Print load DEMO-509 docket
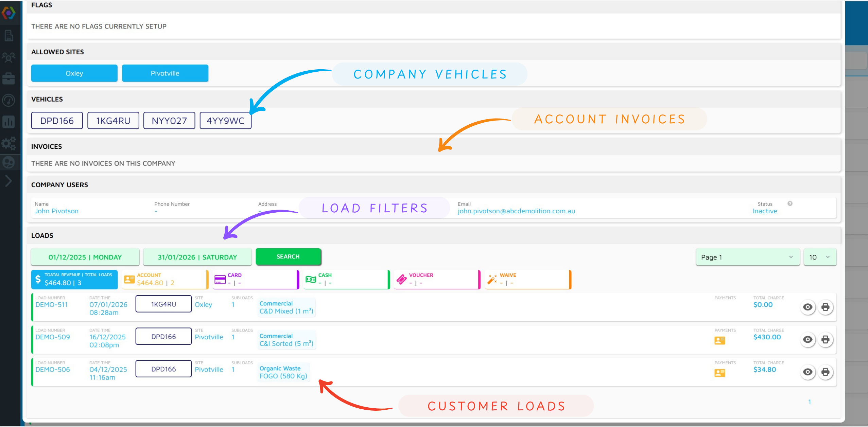This screenshot has height=427, width=868. 825,339
